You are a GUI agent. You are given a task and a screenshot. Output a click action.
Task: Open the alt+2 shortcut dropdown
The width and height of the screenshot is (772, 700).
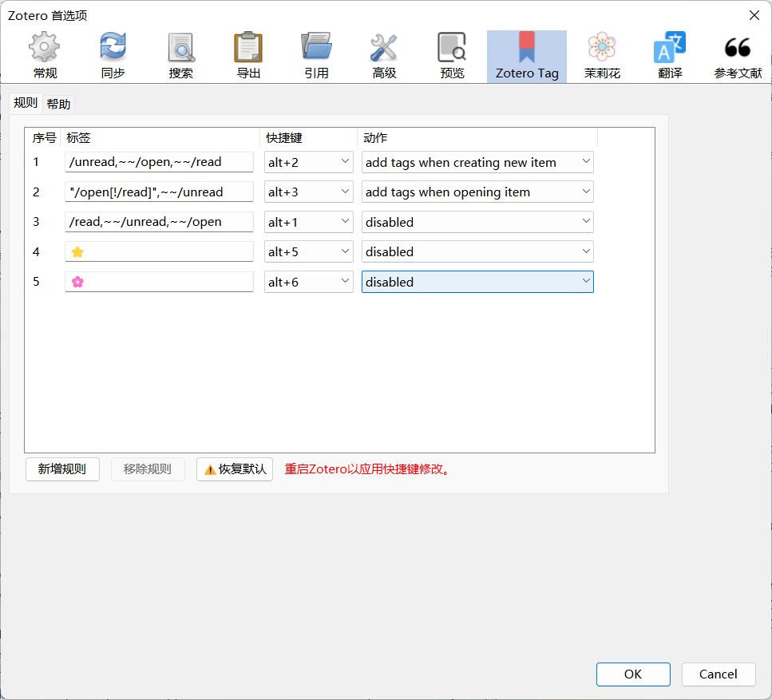308,162
